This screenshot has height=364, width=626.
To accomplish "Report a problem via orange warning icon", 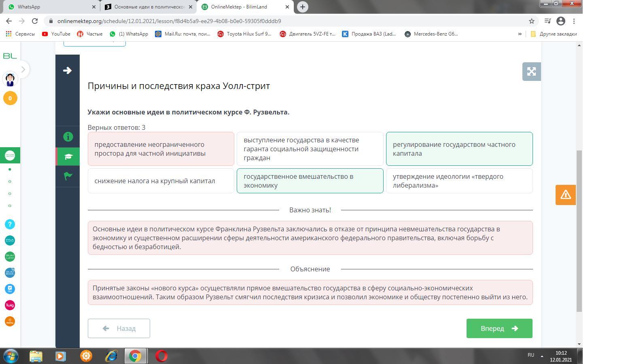I will [565, 195].
